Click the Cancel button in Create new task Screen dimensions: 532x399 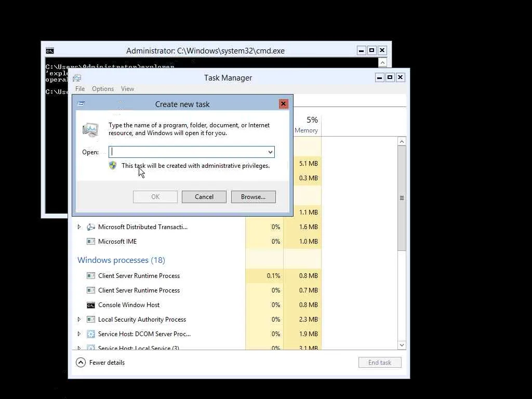[204, 197]
